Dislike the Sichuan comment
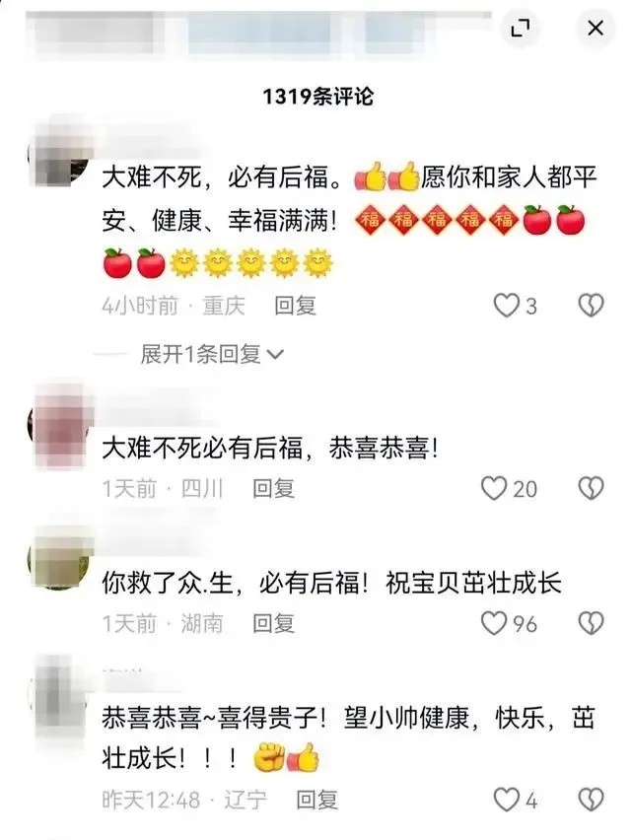 tap(591, 489)
